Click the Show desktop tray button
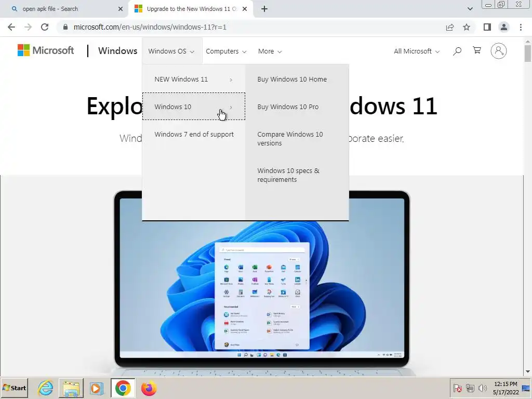This screenshot has width=532, height=399. pos(527,388)
